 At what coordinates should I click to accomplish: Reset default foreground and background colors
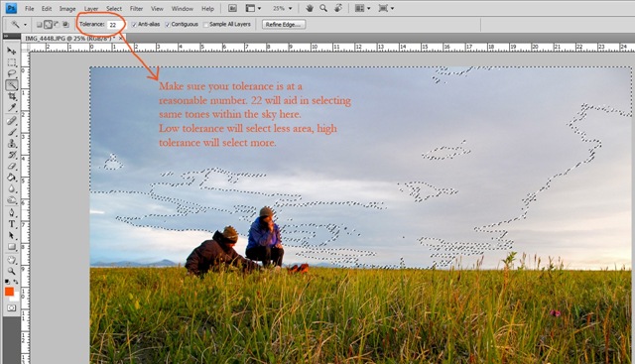click(x=8, y=281)
